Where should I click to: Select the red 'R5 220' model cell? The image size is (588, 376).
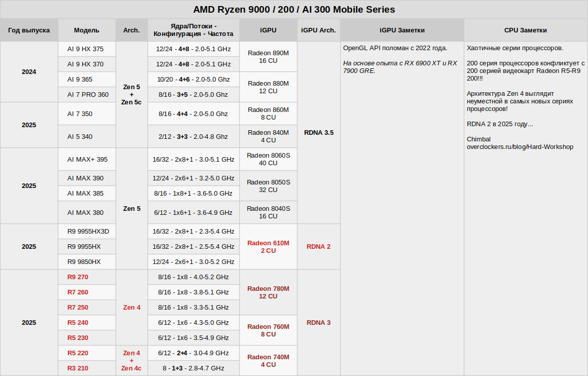click(x=87, y=353)
